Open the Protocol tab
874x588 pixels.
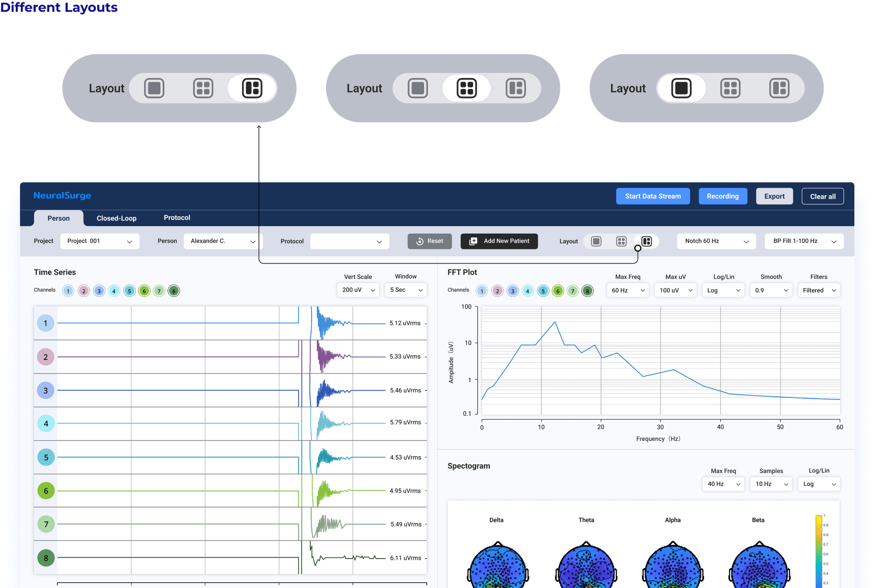point(177,217)
